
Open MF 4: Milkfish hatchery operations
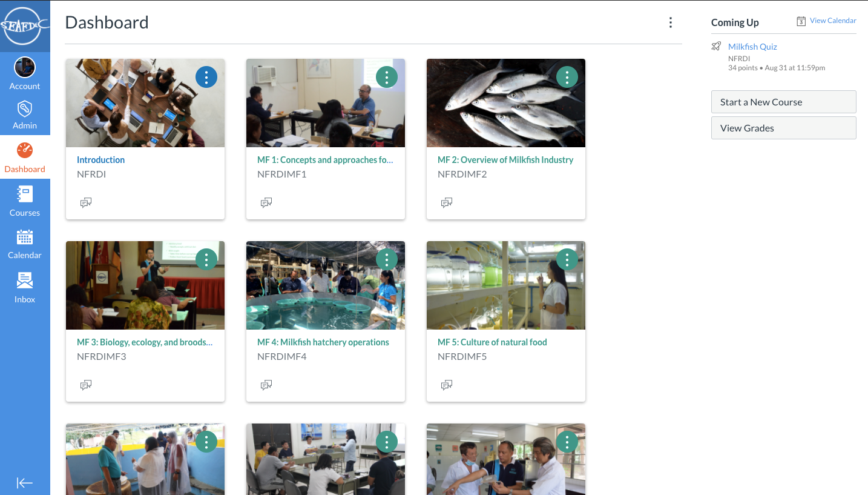click(x=323, y=342)
